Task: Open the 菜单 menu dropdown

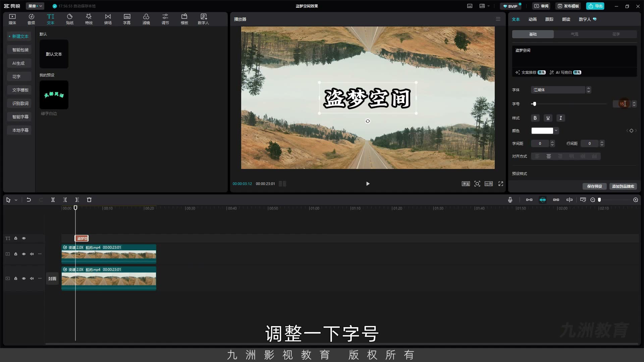Action: click(35, 6)
